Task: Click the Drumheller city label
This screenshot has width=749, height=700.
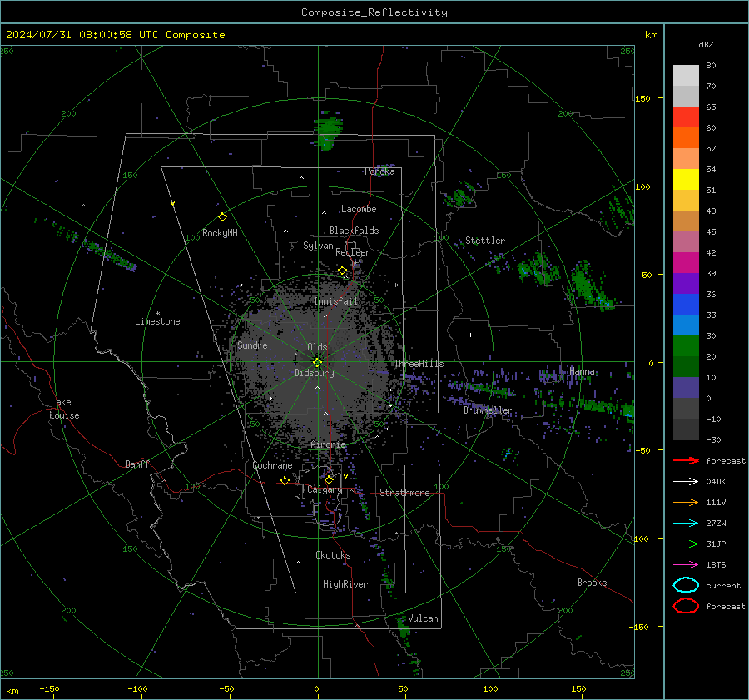Action: tap(488, 410)
